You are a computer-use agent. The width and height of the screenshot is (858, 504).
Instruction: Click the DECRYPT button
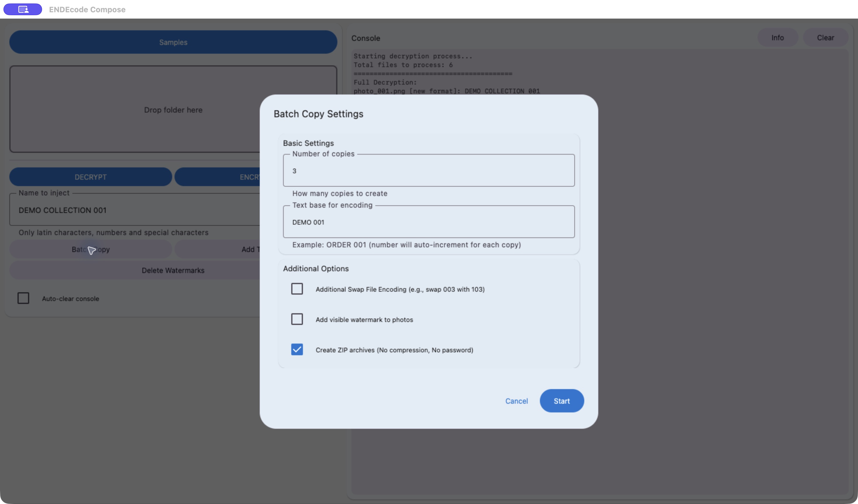tap(90, 177)
